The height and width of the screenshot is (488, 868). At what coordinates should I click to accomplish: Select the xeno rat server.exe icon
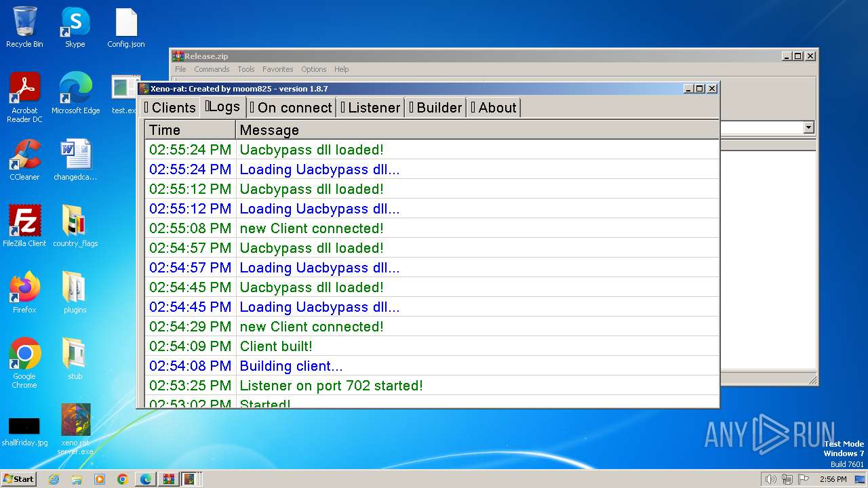[x=75, y=430]
